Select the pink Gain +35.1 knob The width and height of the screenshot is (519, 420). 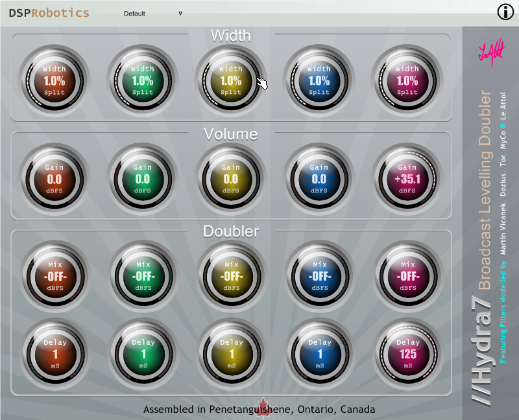coord(407,179)
